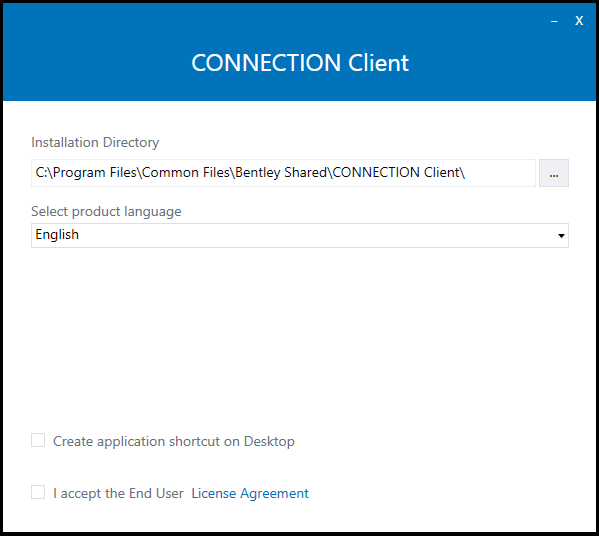
Task: Open the License Agreement link
Action: [250, 493]
